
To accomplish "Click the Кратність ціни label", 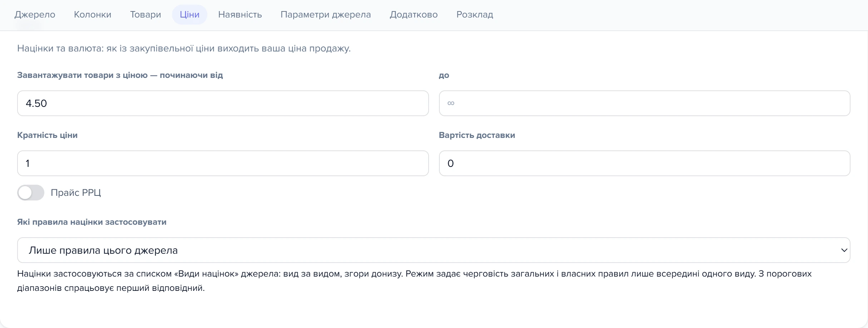I will pyautogui.click(x=48, y=135).
